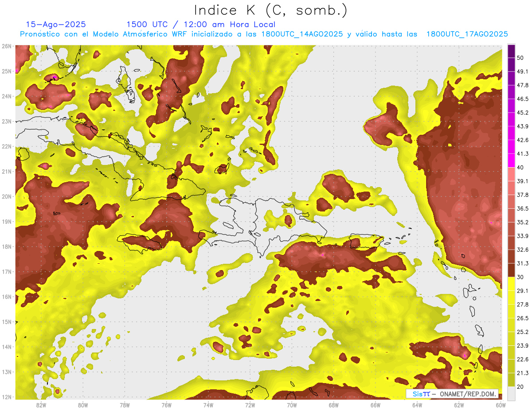Click the colorbar value 49.1
The height and width of the screenshot is (411, 532).
click(x=522, y=71)
